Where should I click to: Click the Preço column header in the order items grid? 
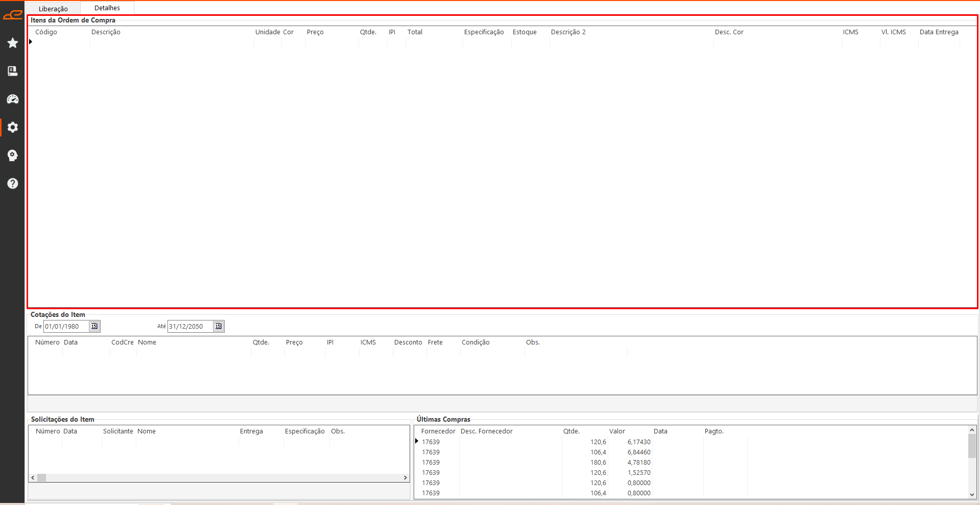(315, 32)
